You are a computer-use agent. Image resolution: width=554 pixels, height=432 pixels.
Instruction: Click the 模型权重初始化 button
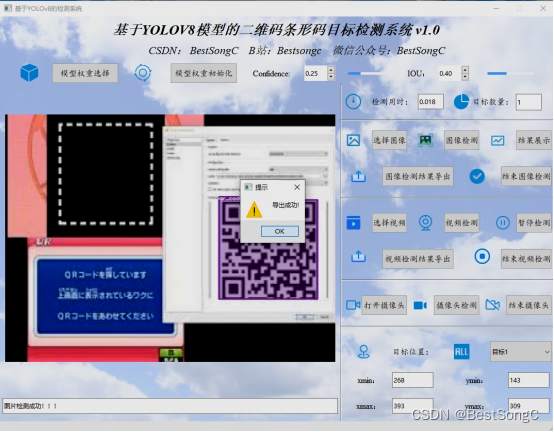tap(204, 73)
